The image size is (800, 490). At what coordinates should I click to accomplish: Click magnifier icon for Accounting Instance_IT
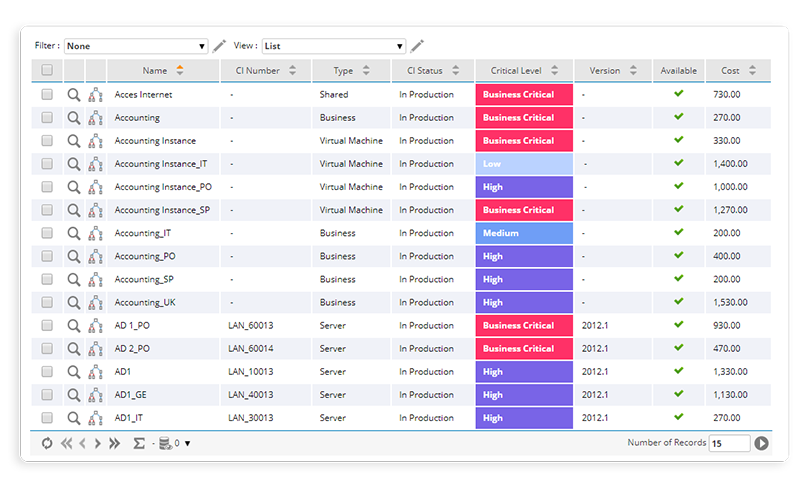pyautogui.click(x=74, y=164)
